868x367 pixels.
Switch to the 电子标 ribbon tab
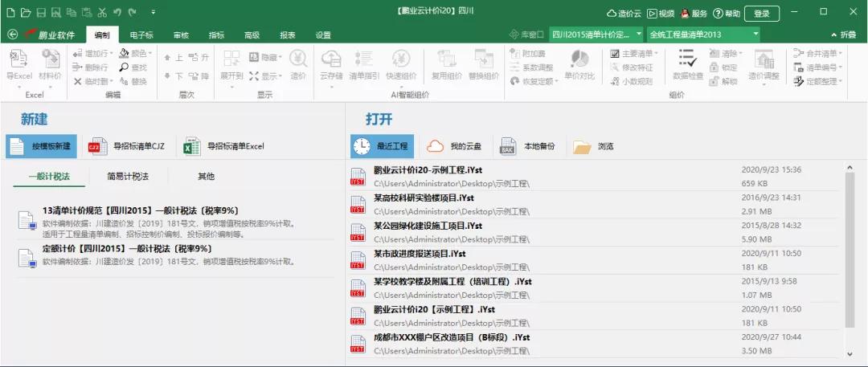point(141,35)
